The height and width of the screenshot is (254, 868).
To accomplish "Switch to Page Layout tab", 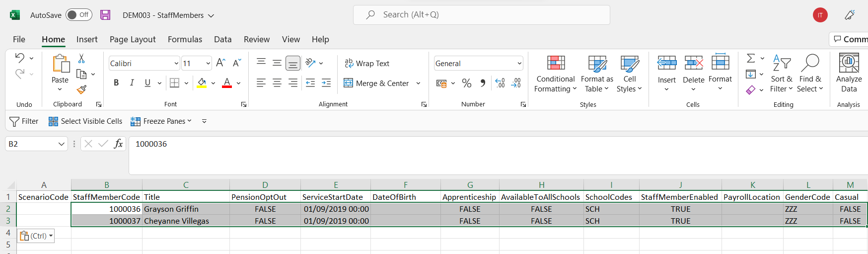I will (133, 39).
